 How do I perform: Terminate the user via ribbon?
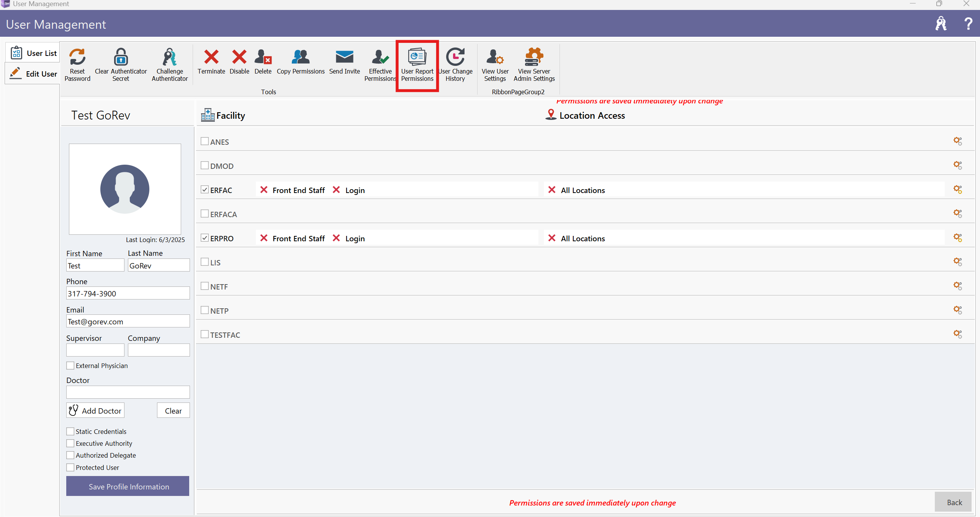211,61
